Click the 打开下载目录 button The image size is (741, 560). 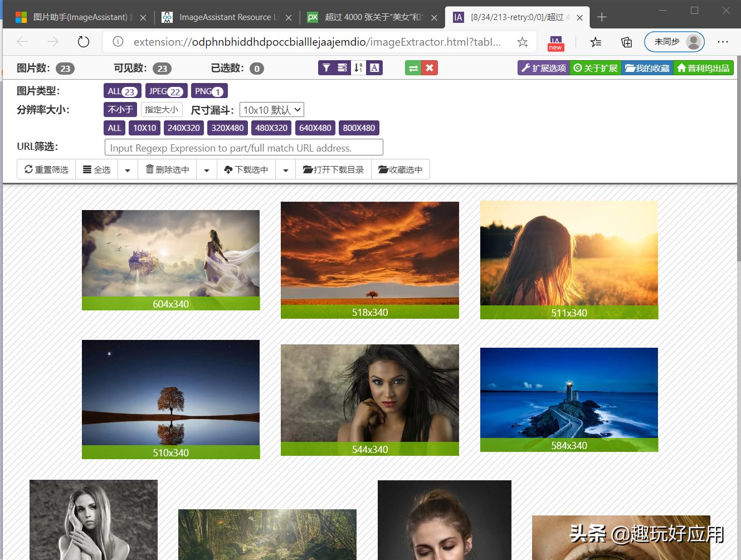(333, 170)
